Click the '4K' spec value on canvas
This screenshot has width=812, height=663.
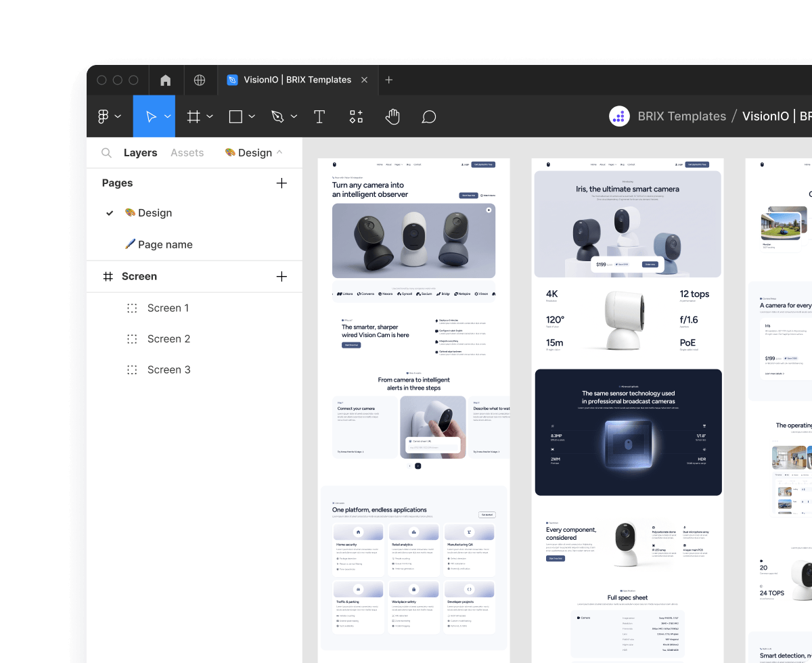point(551,294)
